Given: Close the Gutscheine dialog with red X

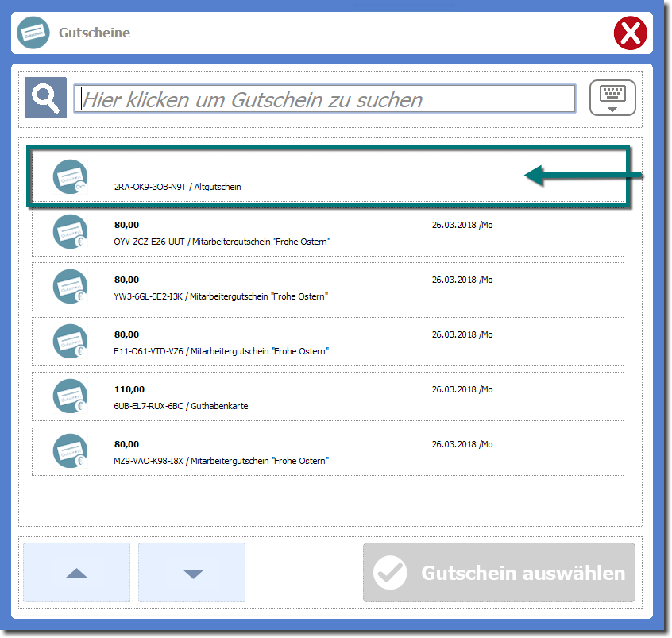Looking at the screenshot, I should tap(631, 33).
